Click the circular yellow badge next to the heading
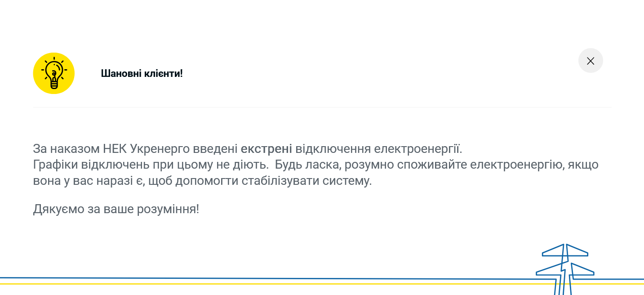Viewport: 644px width, 295px height. (53, 73)
